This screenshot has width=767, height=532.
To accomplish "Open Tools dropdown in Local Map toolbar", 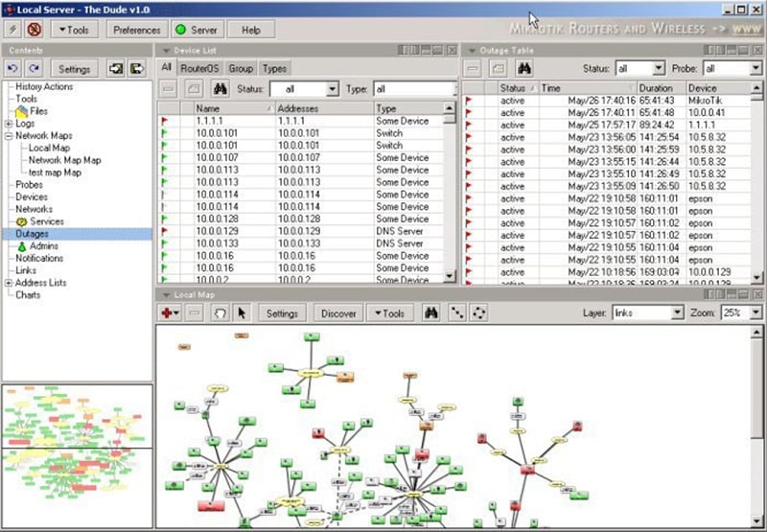I will point(390,312).
